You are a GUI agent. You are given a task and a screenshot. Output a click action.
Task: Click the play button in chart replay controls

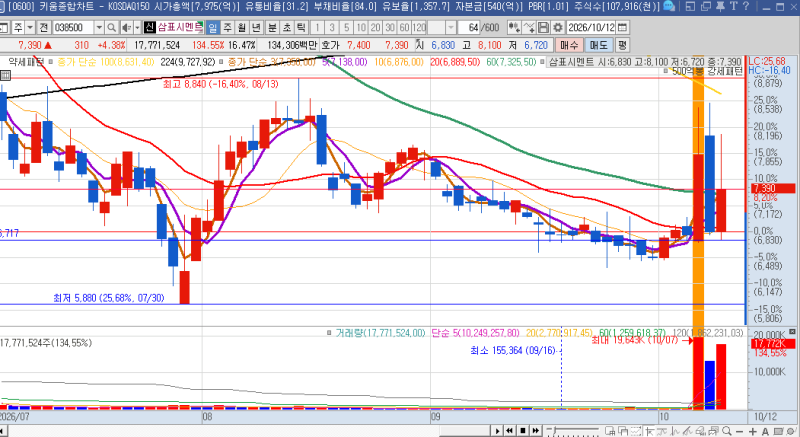(497, 431)
